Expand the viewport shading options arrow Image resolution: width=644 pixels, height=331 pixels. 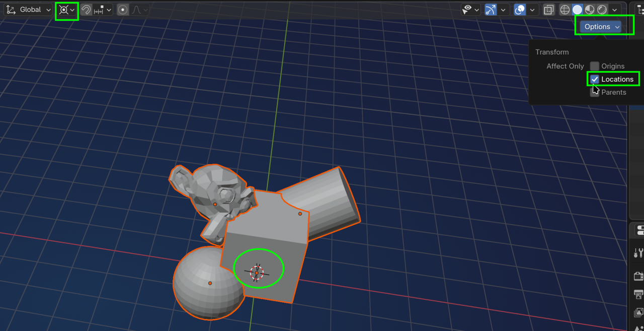pyautogui.click(x=615, y=10)
